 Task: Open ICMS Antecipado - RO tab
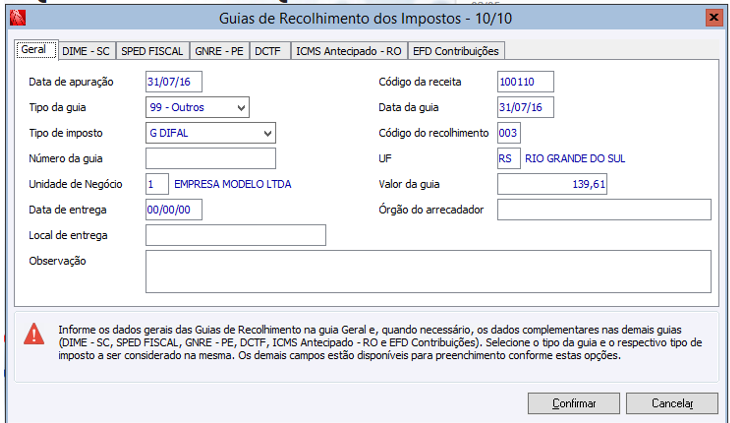[349, 51]
